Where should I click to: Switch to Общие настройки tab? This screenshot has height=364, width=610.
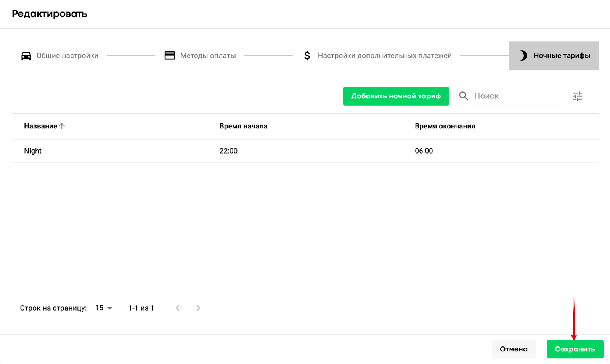pos(67,56)
